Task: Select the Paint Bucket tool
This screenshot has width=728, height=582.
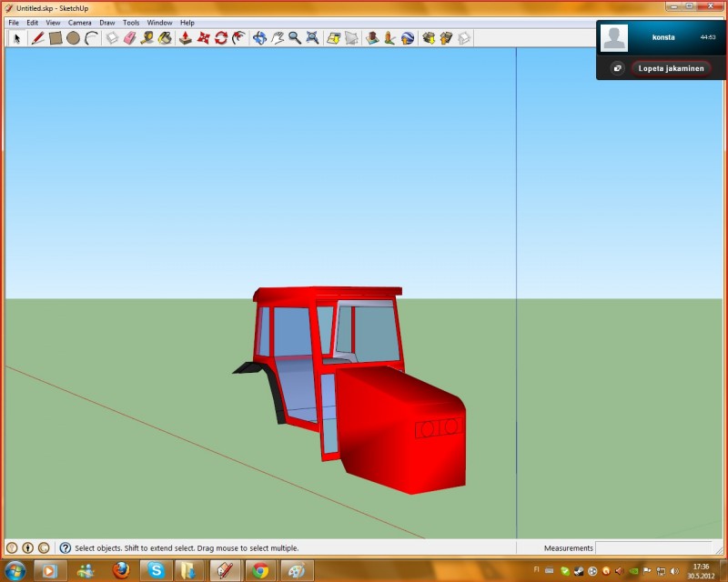Action: (x=165, y=38)
